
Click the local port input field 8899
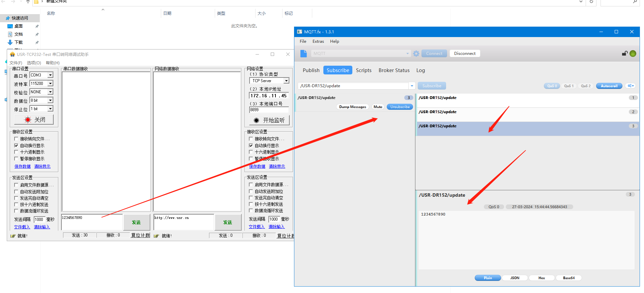pos(269,110)
